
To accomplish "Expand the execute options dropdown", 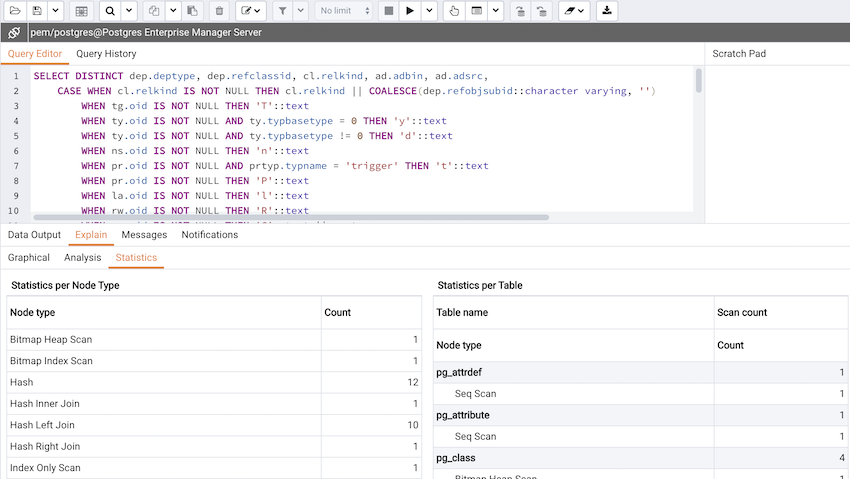I will 429,11.
